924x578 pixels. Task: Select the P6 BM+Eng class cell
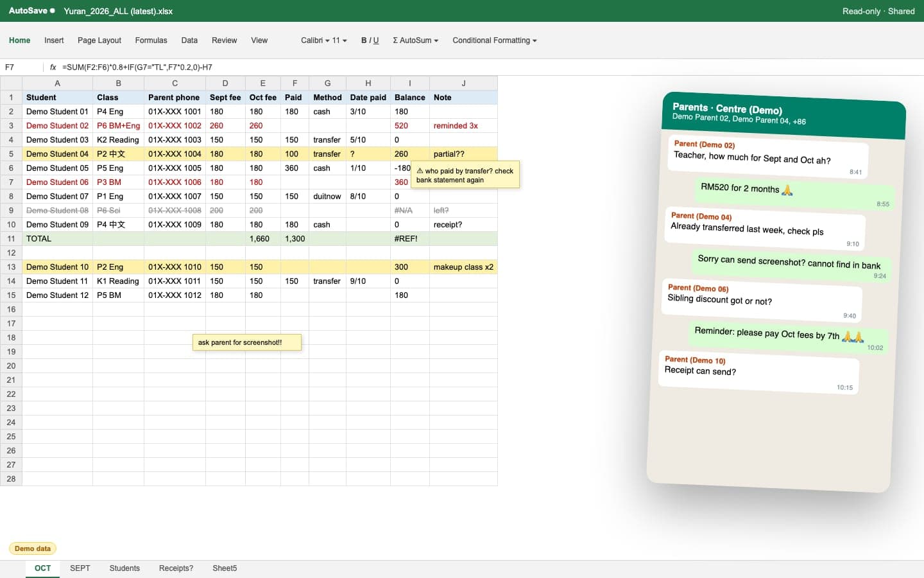click(118, 125)
